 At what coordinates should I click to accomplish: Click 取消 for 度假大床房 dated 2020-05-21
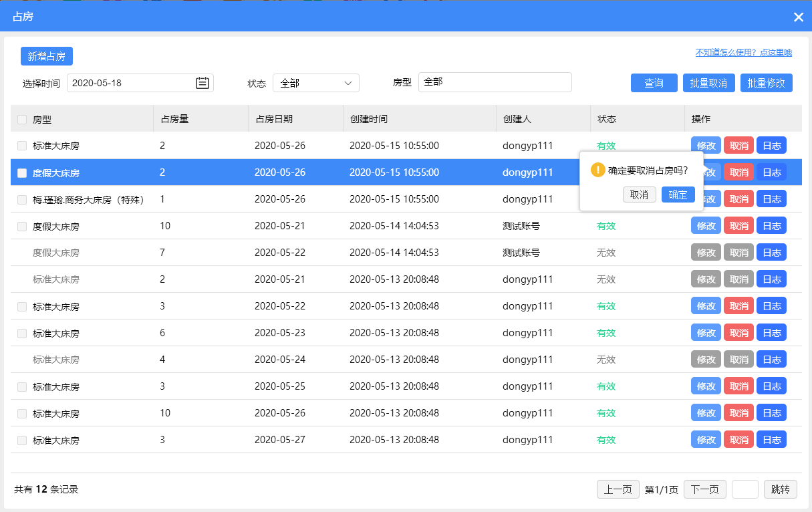point(738,225)
